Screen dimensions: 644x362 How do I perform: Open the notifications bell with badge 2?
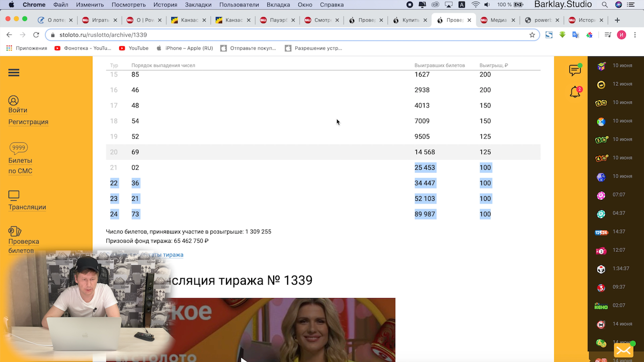click(x=575, y=92)
